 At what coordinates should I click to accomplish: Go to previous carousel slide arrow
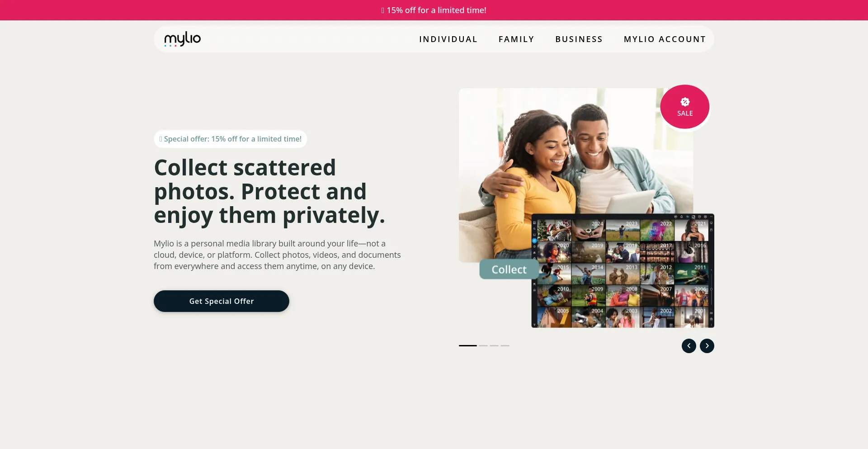point(689,346)
